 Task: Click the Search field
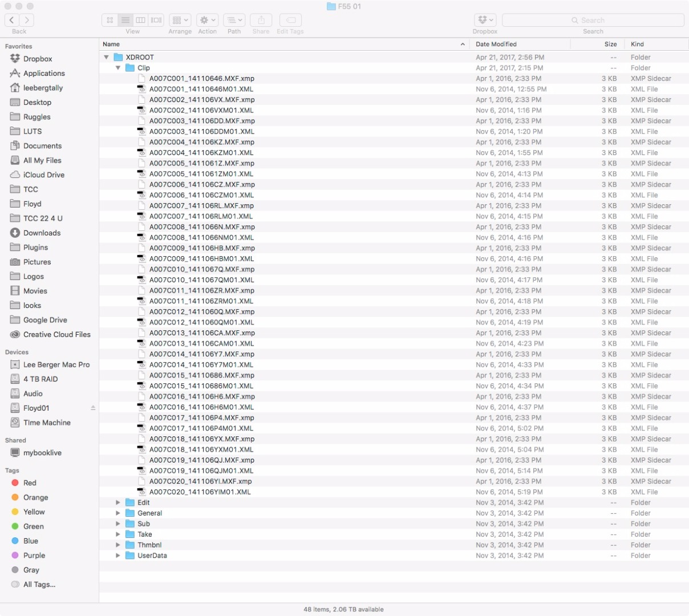[x=593, y=20]
